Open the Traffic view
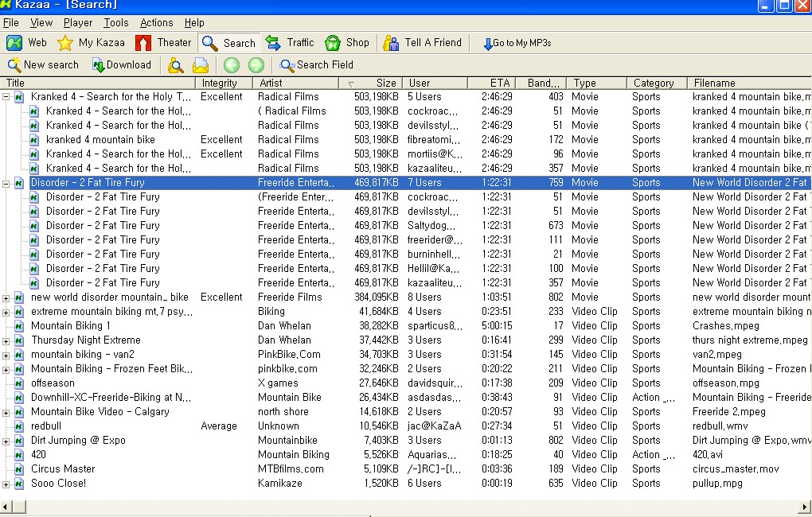The width and height of the screenshot is (812, 517). (x=290, y=43)
